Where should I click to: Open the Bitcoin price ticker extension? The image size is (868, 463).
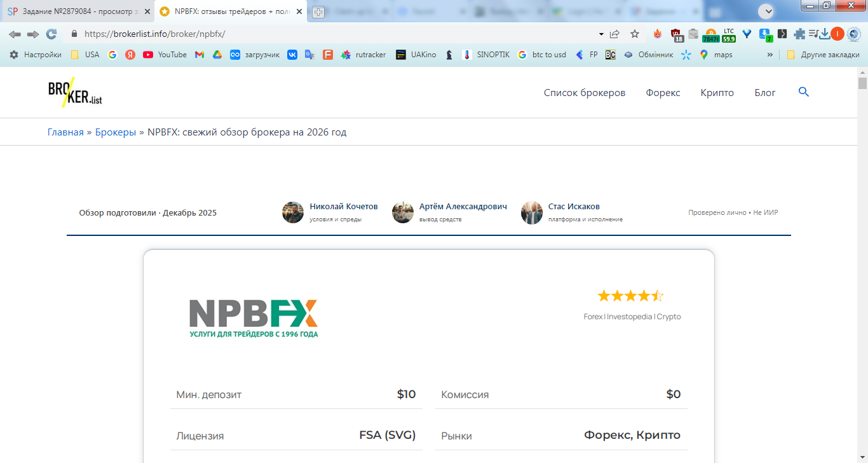click(711, 35)
